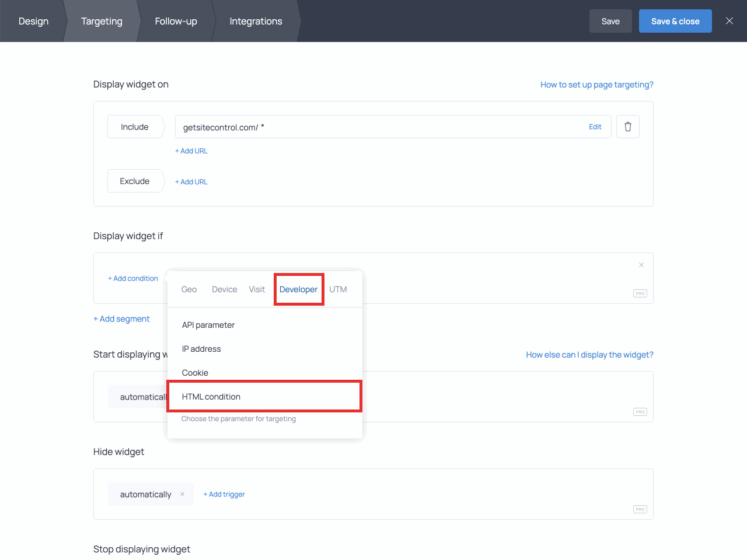The image size is (747, 560).
Task: Open 'How to set up page targeting?' link
Action: (x=596, y=85)
